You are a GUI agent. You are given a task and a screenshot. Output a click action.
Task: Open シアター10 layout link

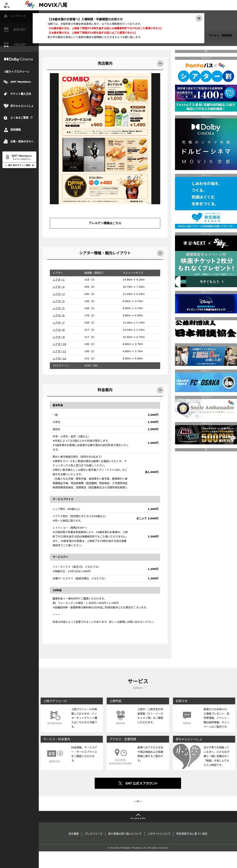[x=59, y=344]
